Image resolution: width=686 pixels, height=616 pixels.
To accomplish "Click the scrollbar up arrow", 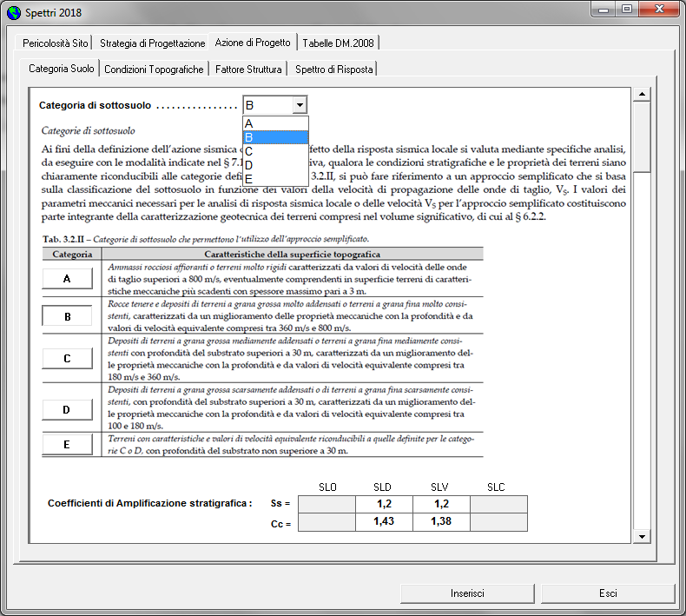I will click(x=642, y=94).
